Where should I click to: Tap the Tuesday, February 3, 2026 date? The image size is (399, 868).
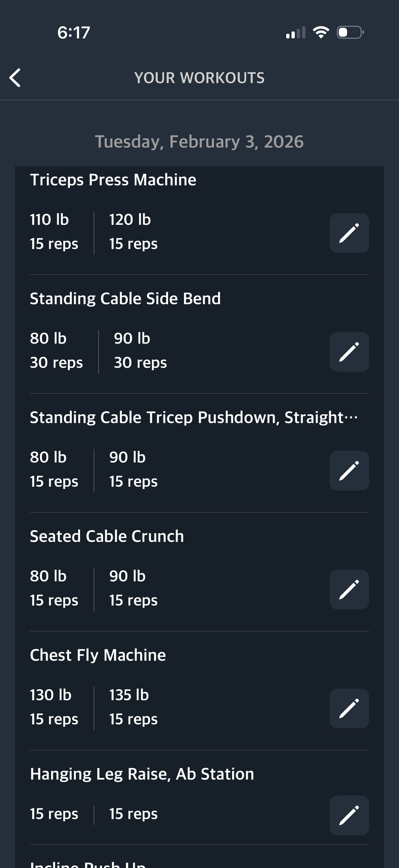(x=199, y=142)
